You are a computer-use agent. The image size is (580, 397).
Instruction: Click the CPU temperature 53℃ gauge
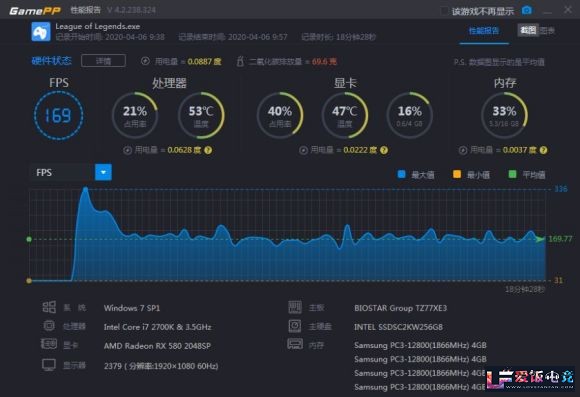click(201, 115)
